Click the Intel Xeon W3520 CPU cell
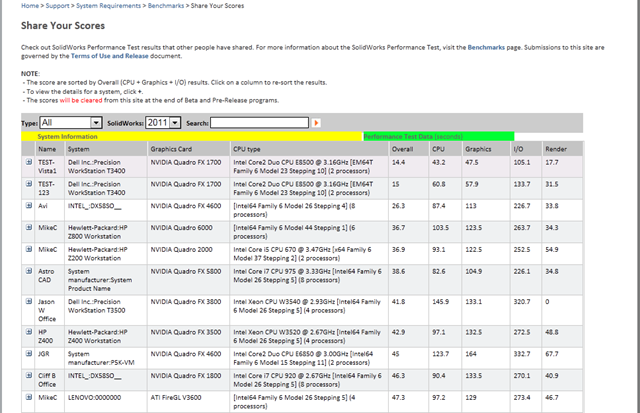This screenshot has height=413, width=640. pos(307,336)
